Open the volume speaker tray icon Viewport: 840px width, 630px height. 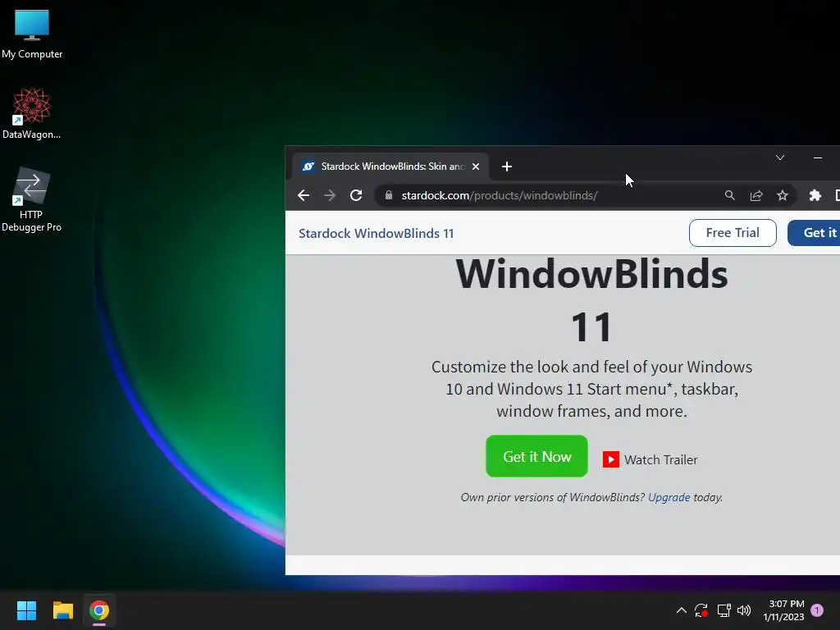tap(744, 610)
